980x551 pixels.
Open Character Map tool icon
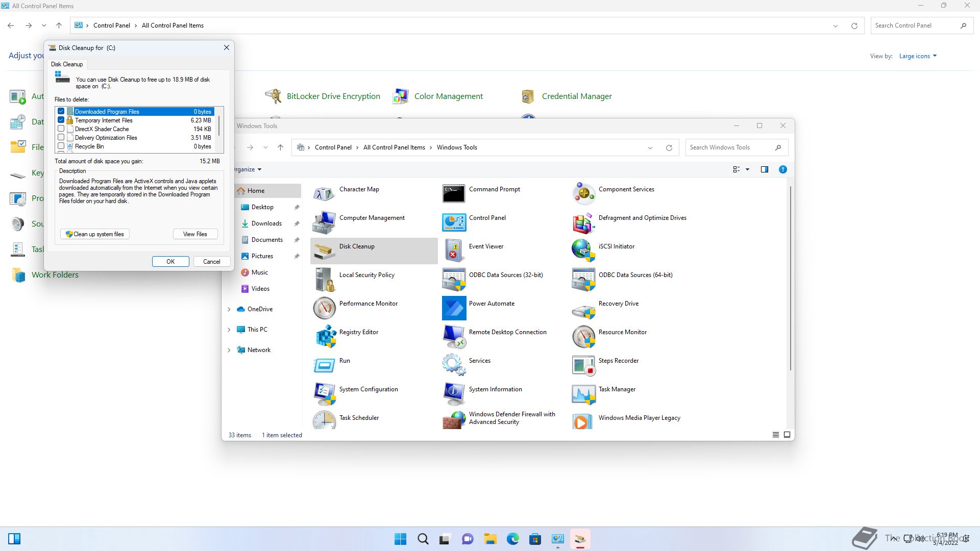click(x=324, y=194)
